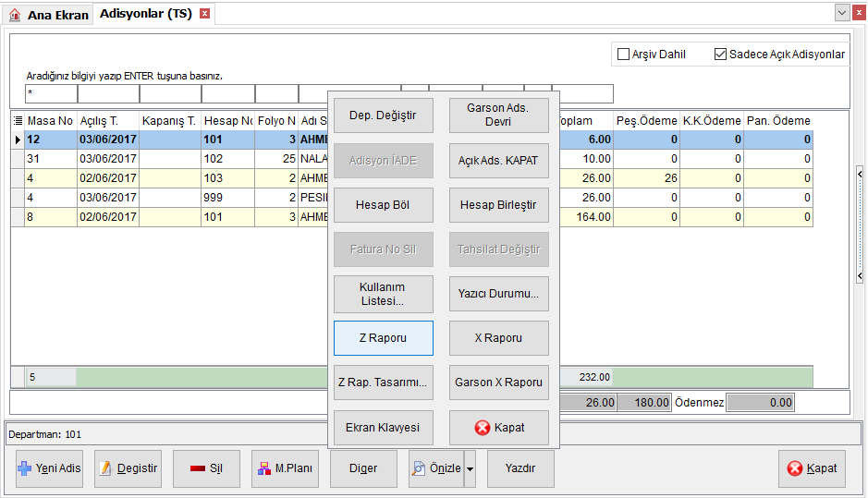Image resolution: width=868 pixels, height=498 pixels.
Task: Show the Ekran Klavyesi
Action: (x=383, y=428)
